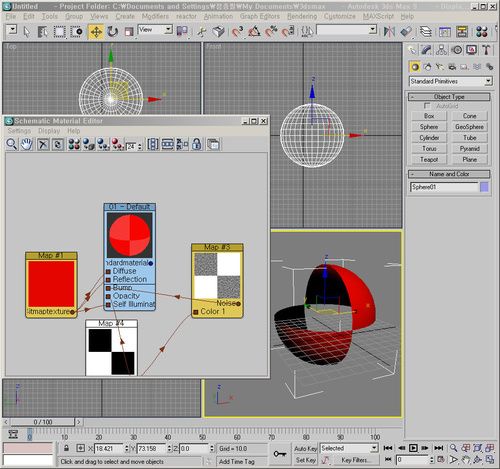Image resolution: width=500 pixels, height=469 pixels.
Task: Toggle Window/Crossing selection mode
Action: [x=77, y=32]
